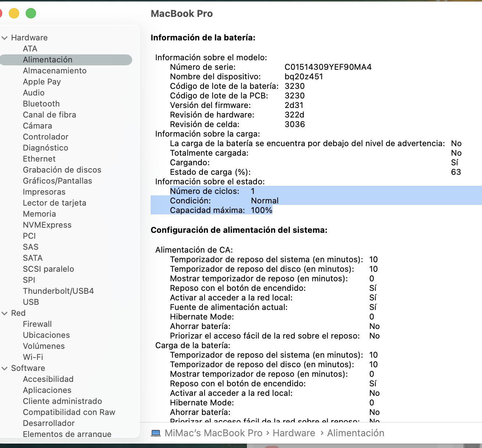Select Apple Pay in the sidebar

(x=42, y=82)
